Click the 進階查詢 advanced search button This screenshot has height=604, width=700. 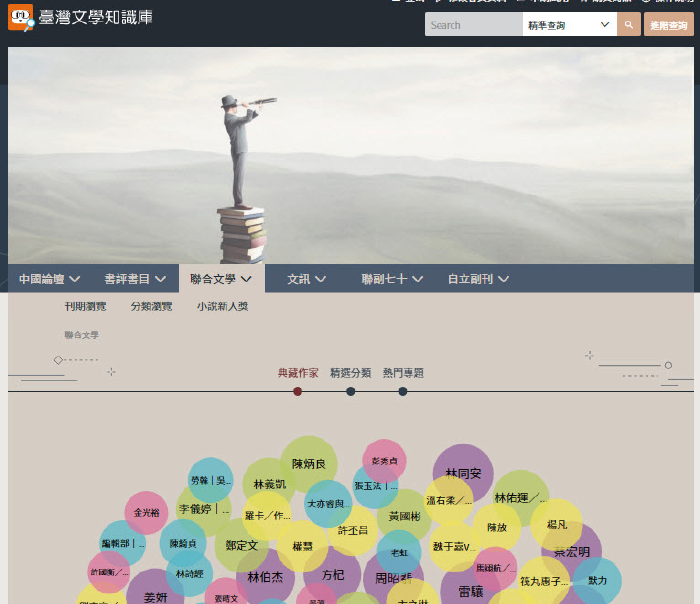pos(669,25)
